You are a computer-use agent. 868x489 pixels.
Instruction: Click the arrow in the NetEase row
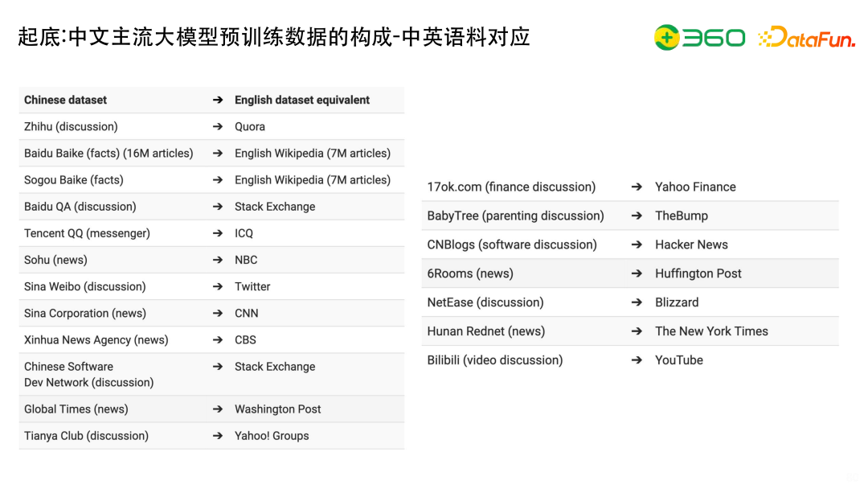637,302
